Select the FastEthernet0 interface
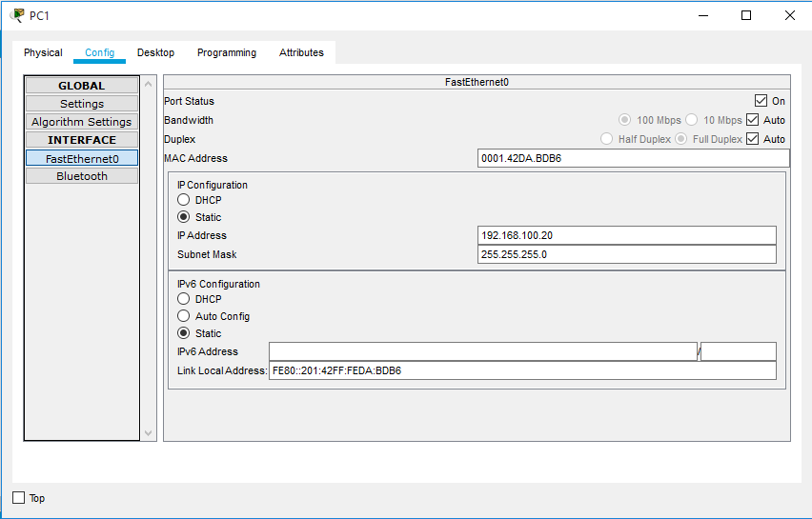 (82, 159)
